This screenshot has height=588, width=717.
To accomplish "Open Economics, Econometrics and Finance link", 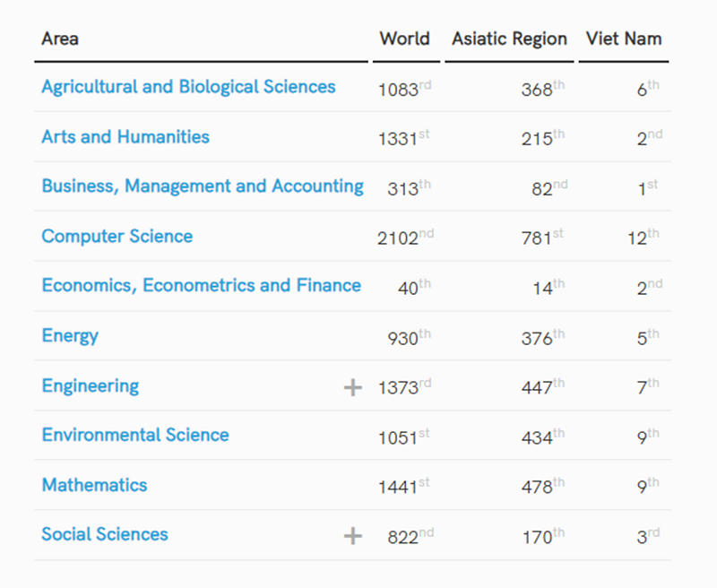I will click(x=201, y=286).
